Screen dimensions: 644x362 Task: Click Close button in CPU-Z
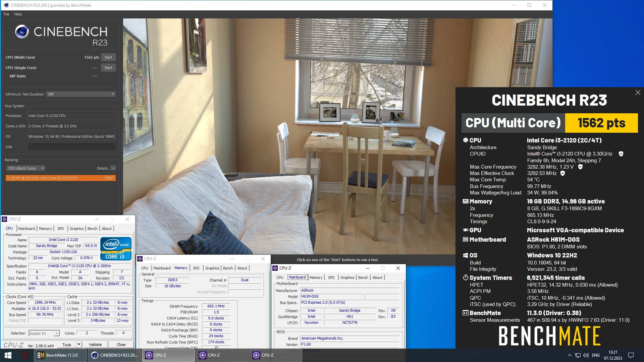click(x=121, y=345)
